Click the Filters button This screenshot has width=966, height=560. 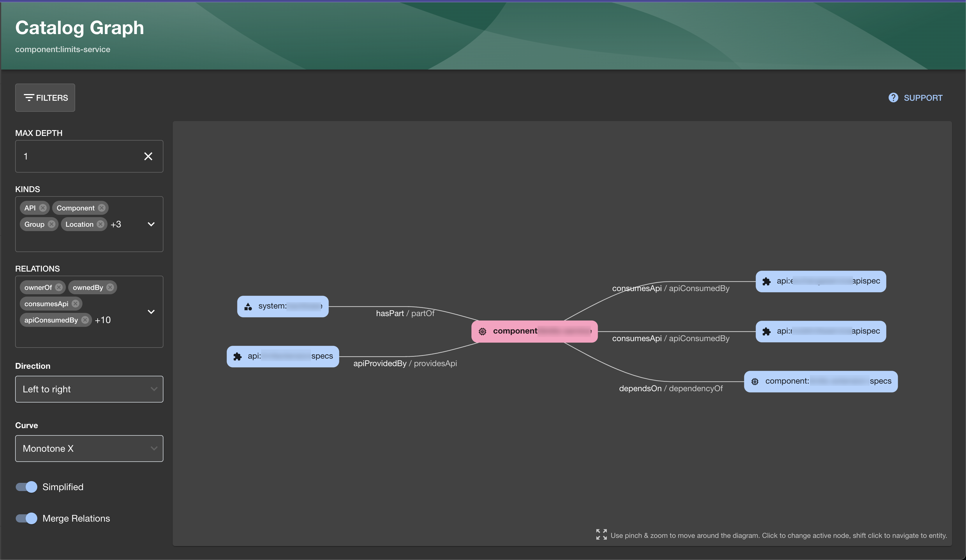pyautogui.click(x=45, y=98)
